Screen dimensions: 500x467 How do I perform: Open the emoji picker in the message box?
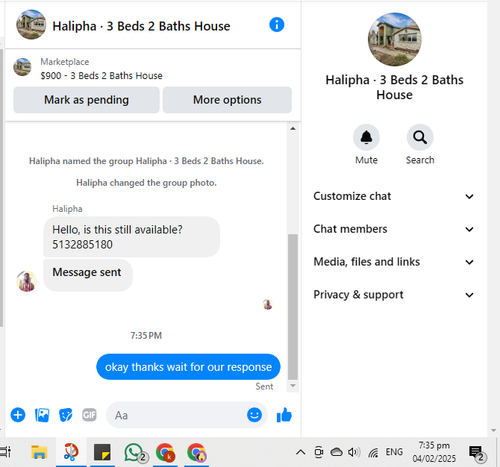tap(254, 415)
